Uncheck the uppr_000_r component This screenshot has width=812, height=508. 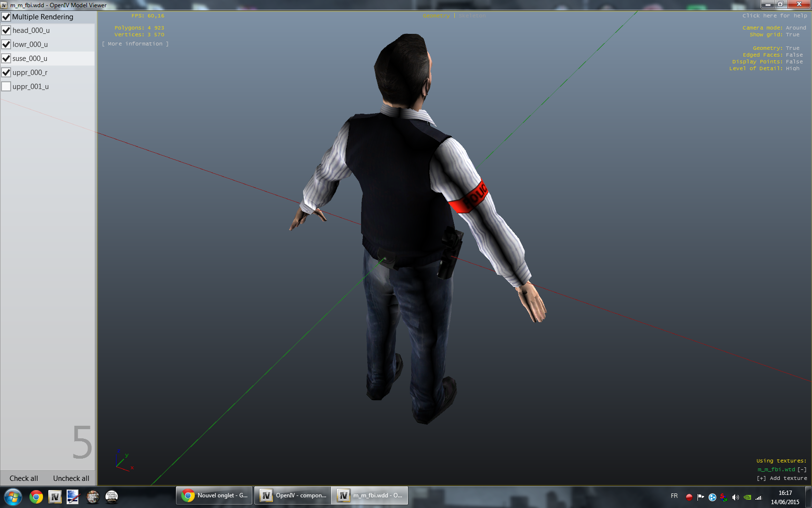(x=6, y=72)
